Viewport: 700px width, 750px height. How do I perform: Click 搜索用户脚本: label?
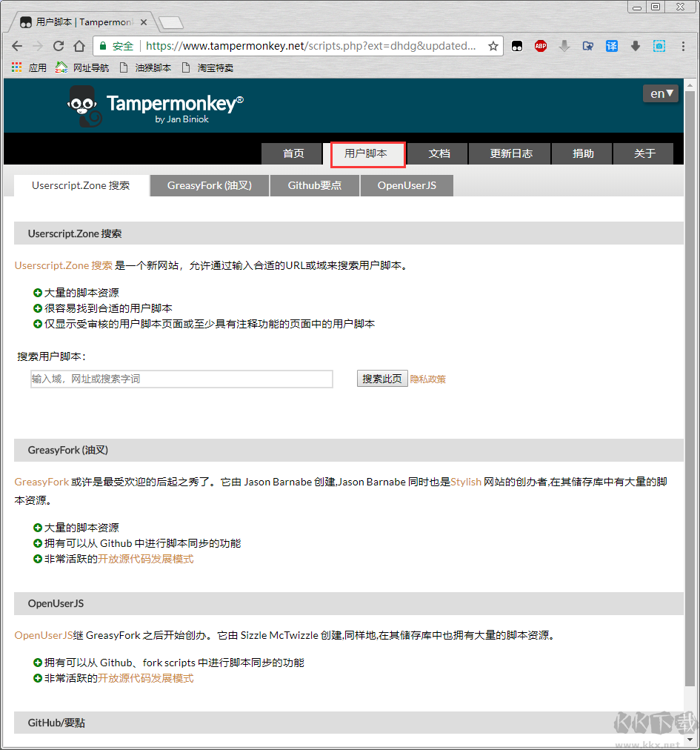pyautogui.click(x=52, y=356)
